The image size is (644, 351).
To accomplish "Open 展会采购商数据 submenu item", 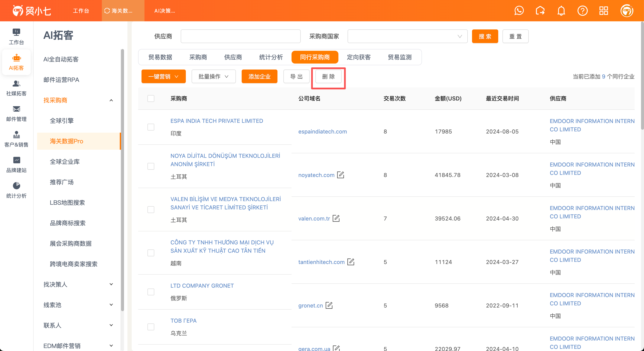I will (x=71, y=244).
